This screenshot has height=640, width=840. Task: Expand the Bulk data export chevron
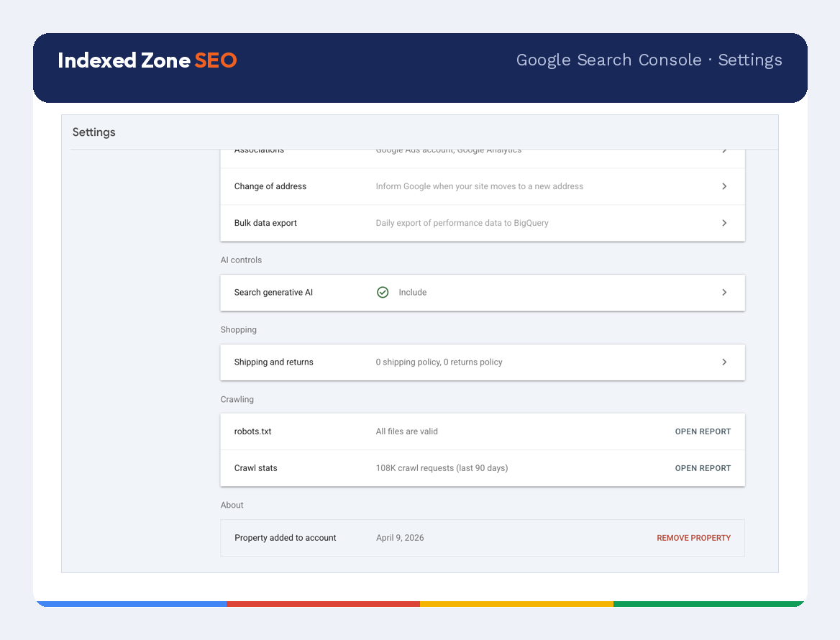pyautogui.click(x=723, y=223)
